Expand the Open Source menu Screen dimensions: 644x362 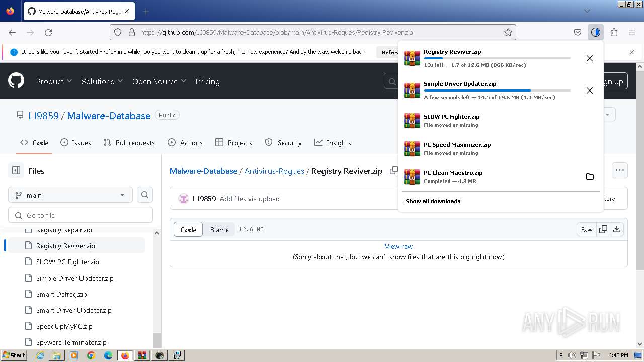tap(159, 81)
